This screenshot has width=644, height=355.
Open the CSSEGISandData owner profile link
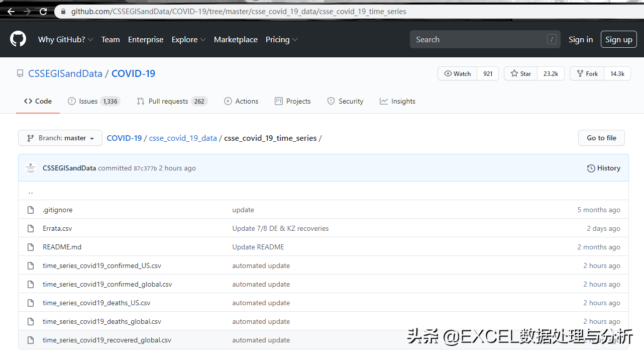(x=65, y=73)
